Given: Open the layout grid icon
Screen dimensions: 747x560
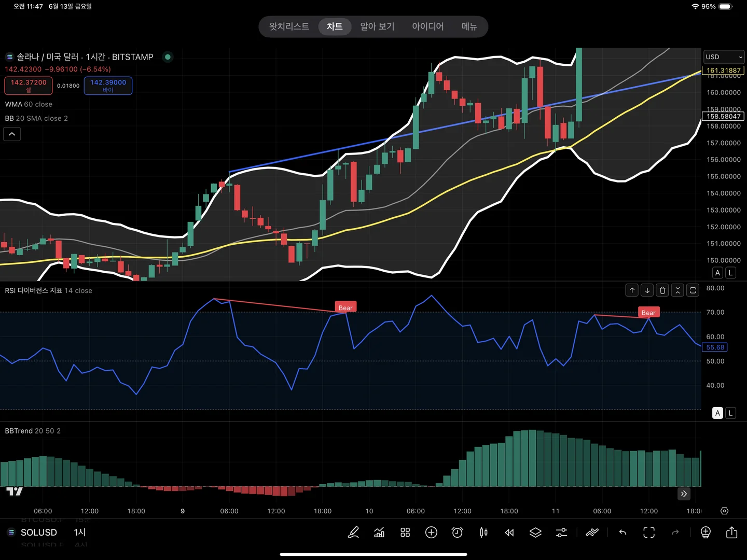Looking at the screenshot, I should tap(405, 533).
